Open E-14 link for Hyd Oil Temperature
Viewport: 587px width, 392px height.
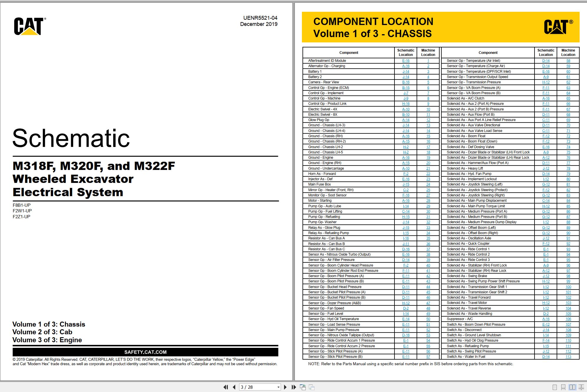406,319
